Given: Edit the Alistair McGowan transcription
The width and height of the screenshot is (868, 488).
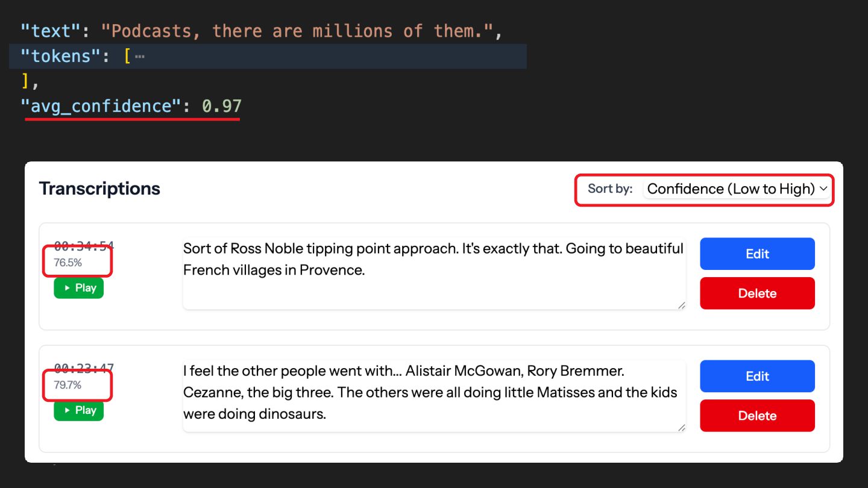Looking at the screenshot, I should [757, 376].
